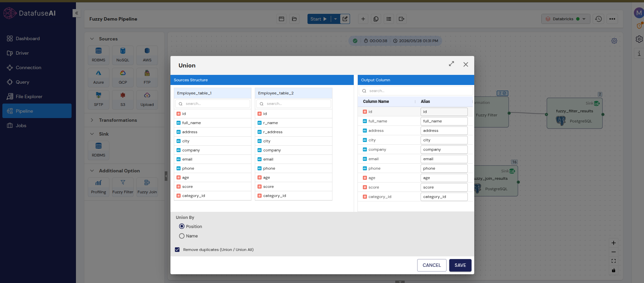
Task: Open Connection in the sidebar
Action: (36, 67)
